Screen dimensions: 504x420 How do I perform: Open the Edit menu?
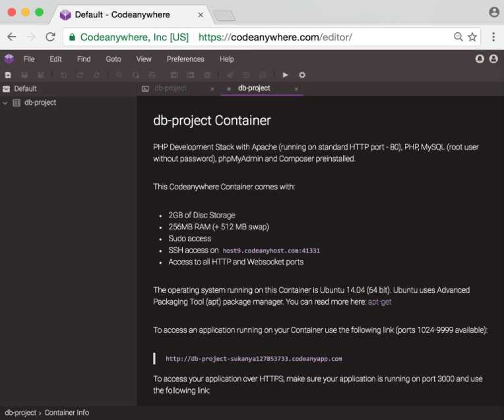click(x=55, y=59)
